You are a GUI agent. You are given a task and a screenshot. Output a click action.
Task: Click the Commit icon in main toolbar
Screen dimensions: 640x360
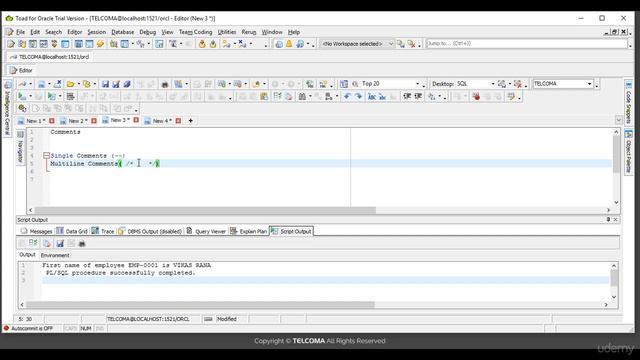pos(202,44)
